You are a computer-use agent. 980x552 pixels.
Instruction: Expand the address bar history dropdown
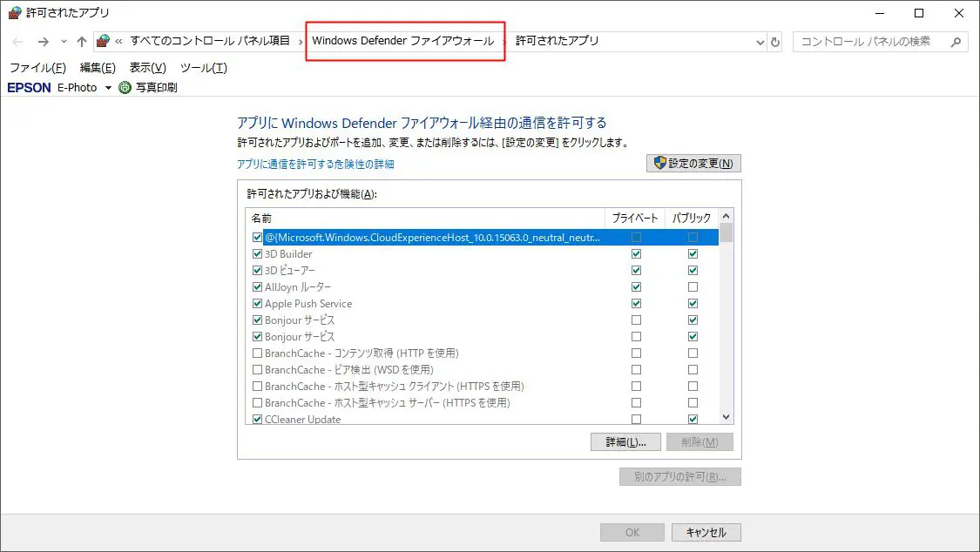click(x=760, y=42)
